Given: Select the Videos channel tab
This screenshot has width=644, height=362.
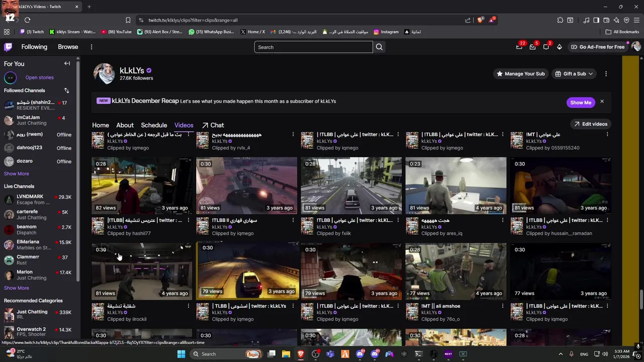Looking at the screenshot, I should (184, 125).
